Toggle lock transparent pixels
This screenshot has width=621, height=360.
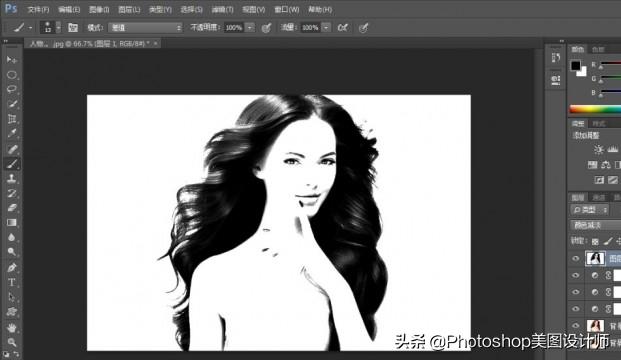tap(595, 241)
